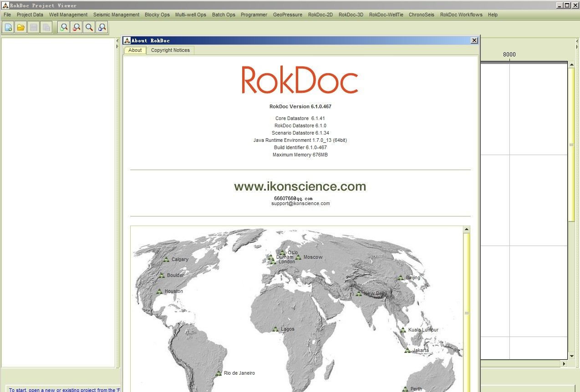Click the Java Runtime Environment version line
Image resolution: width=580 pixels, height=392 pixels.
point(300,141)
